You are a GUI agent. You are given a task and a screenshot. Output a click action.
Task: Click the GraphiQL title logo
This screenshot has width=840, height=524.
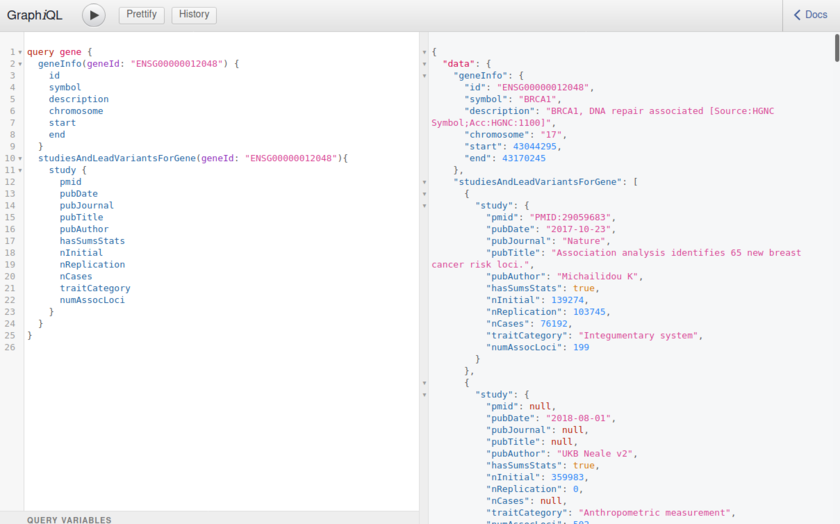click(34, 15)
